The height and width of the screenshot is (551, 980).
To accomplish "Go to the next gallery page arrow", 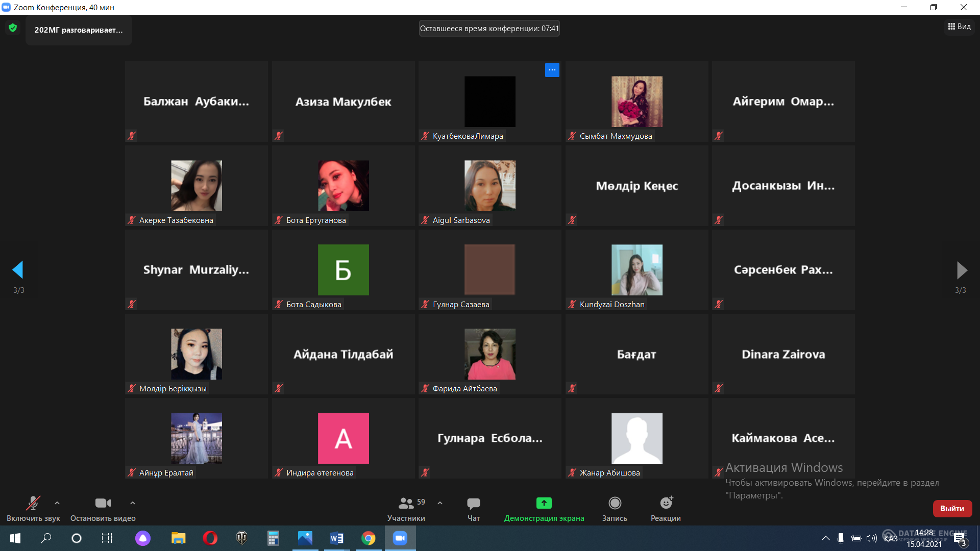I will [962, 270].
